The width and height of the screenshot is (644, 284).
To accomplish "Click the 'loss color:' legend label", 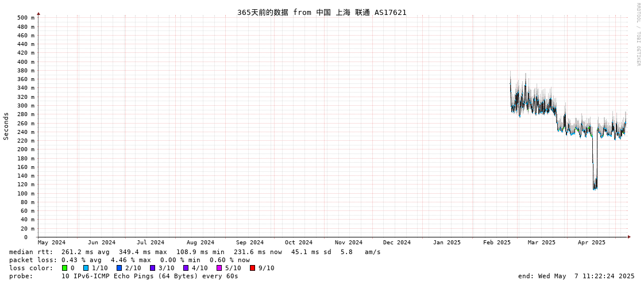I will (31, 268).
